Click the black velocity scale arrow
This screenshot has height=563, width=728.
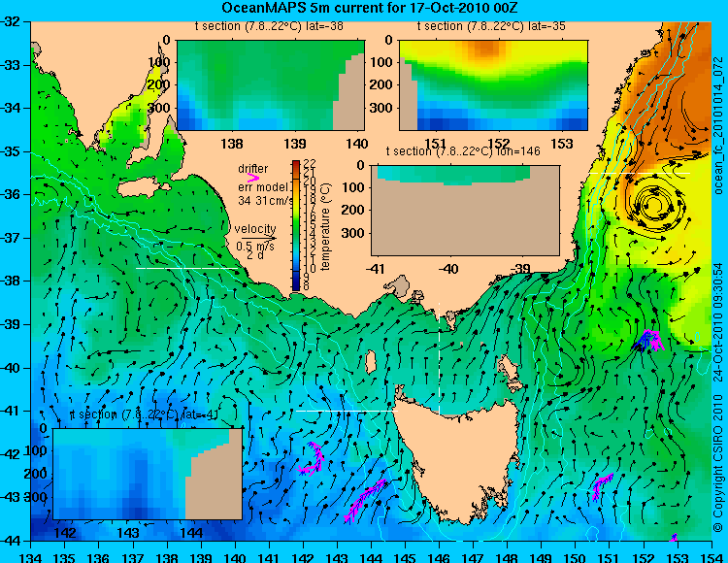(x=259, y=238)
